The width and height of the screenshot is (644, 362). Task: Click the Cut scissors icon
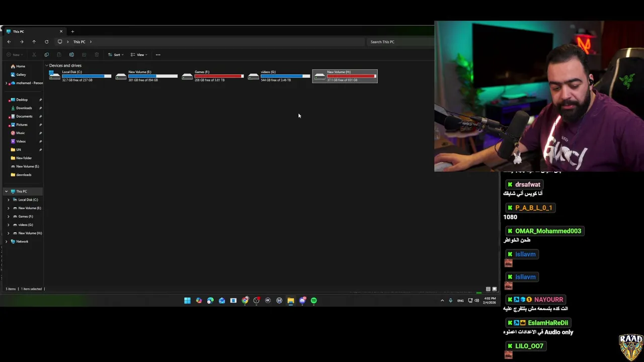[x=34, y=55]
